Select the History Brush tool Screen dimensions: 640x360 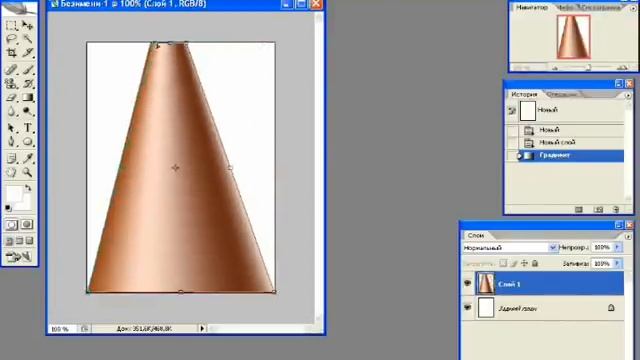pos(28,84)
